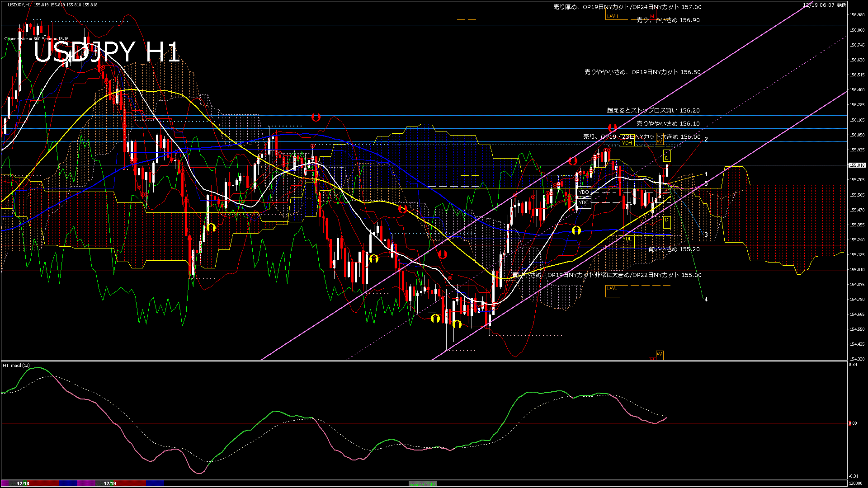
Task: Click the 156.20 stop-loss buy annotation text
Action: (x=653, y=110)
